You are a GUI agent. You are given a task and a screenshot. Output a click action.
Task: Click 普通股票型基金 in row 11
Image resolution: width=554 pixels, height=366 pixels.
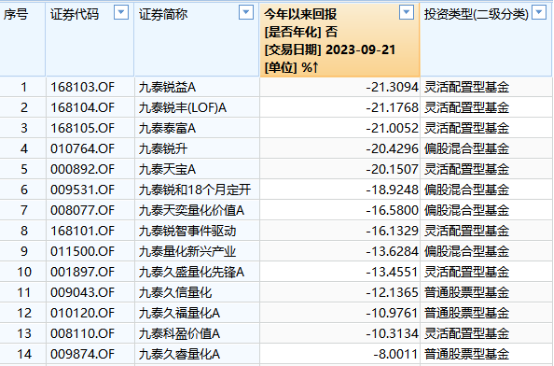tap(467, 293)
